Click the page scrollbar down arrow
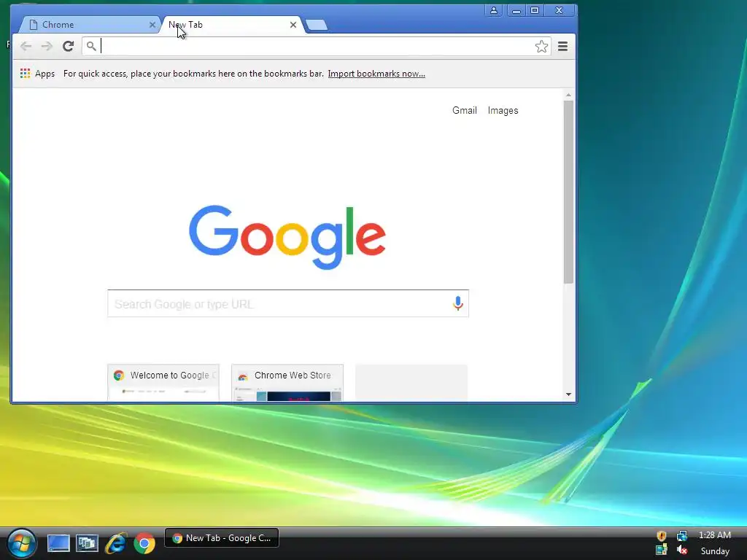This screenshot has width=747, height=560. pos(568,394)
